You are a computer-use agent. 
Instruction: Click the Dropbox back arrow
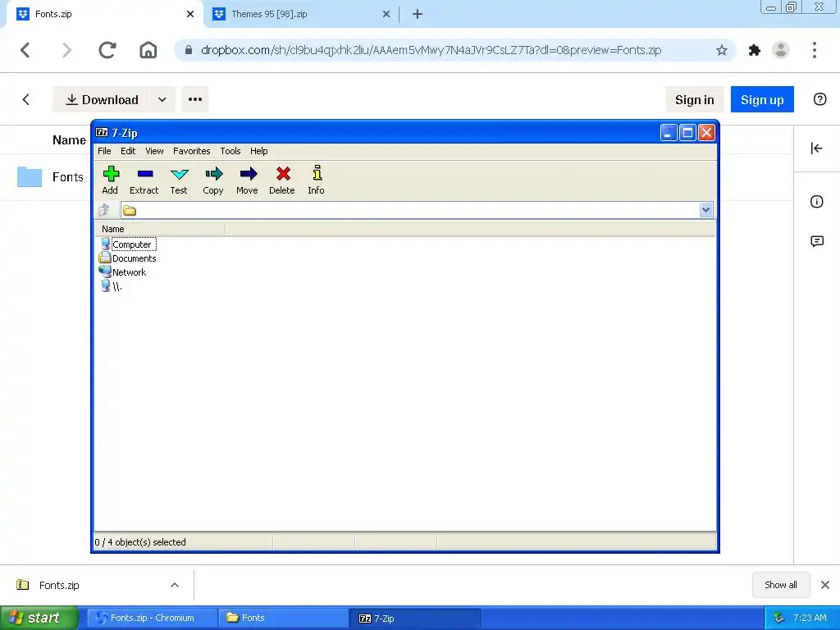(x=25, y=99)
